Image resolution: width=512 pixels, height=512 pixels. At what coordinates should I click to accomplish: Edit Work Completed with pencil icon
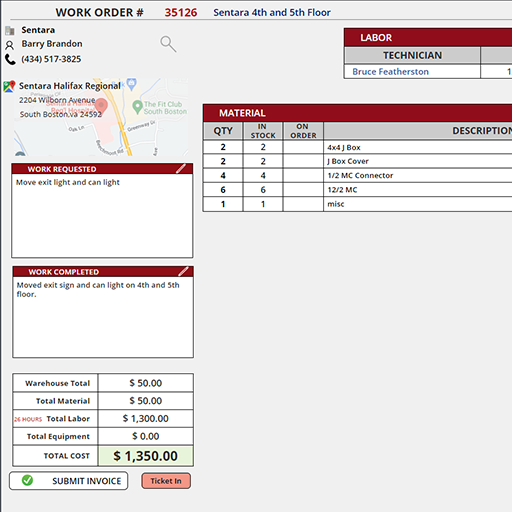tap(183, 271)
